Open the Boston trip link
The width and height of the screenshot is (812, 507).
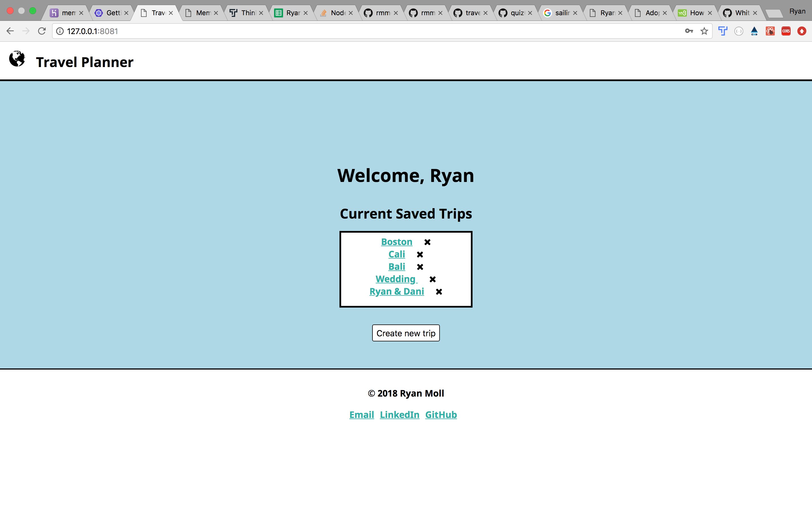396,242
